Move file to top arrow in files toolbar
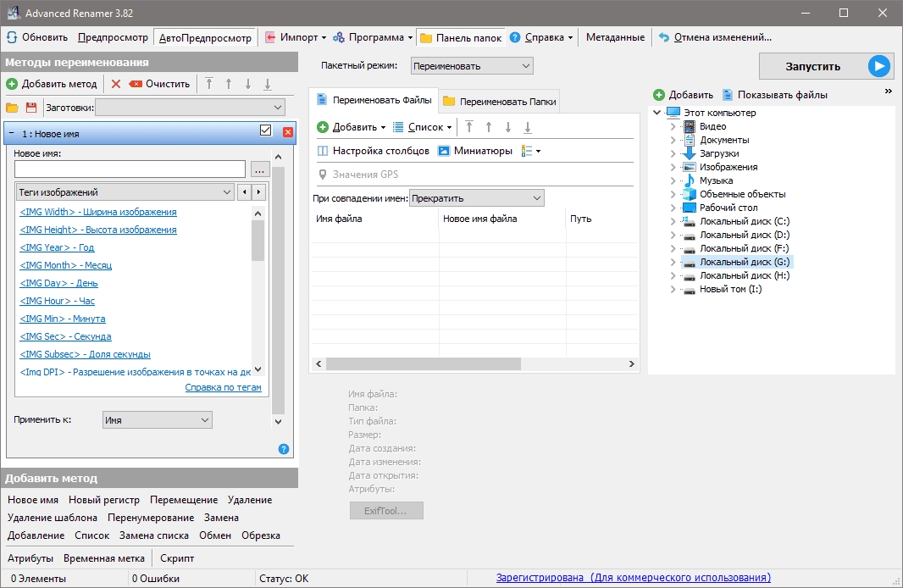The image size is (903, 588). (469, 127)
